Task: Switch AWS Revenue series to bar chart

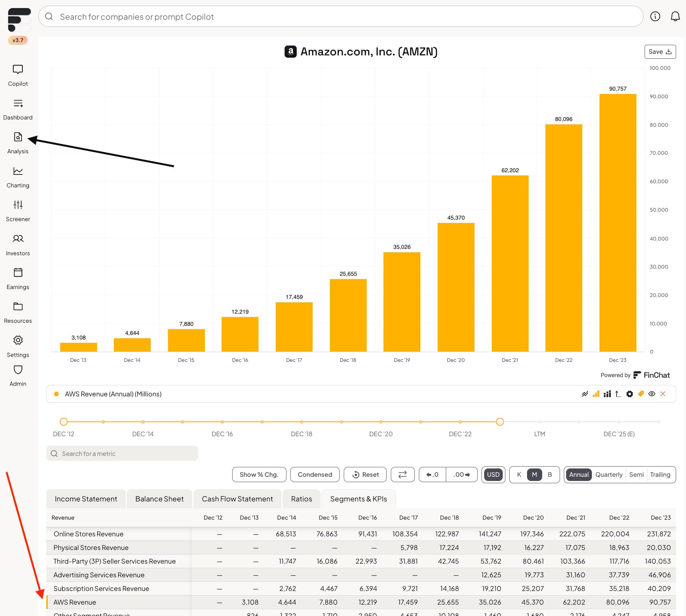Action: [596, 394]
